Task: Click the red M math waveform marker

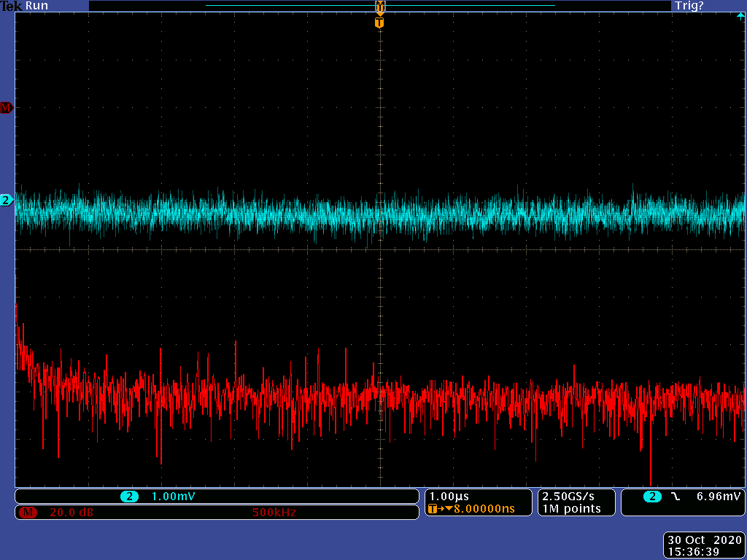Action: [7, 108]
